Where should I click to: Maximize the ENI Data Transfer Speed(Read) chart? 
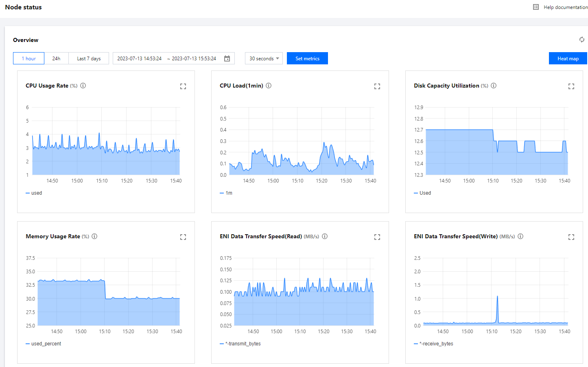point(377,237)
